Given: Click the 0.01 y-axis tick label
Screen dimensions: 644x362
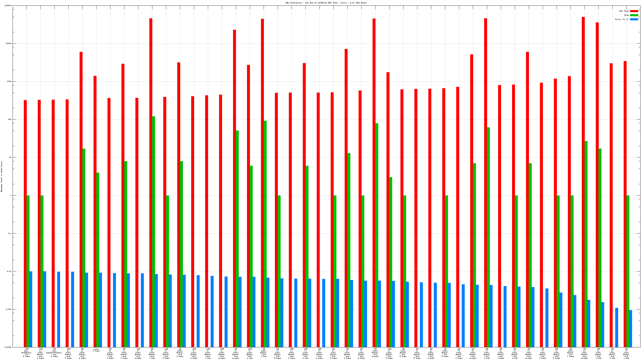Looking at the screenshot, I should tap(9, 271).
